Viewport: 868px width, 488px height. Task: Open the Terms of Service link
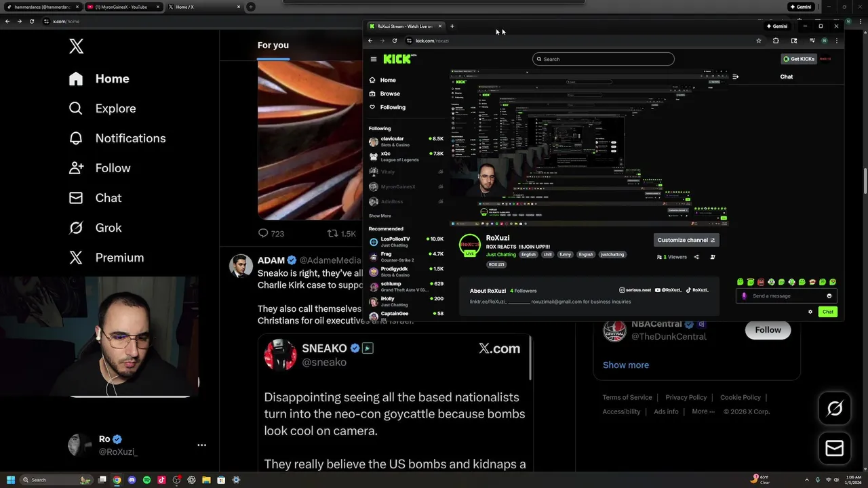coord(627,397)
